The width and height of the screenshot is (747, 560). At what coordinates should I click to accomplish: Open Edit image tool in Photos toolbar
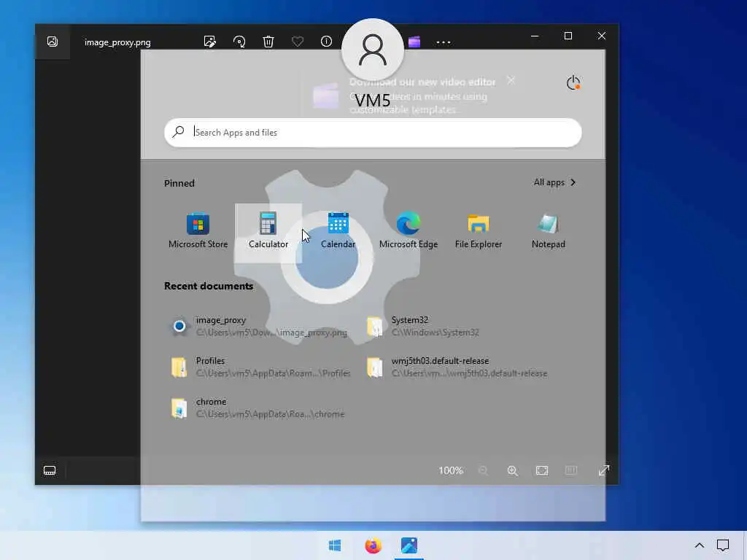pos(209,42)
